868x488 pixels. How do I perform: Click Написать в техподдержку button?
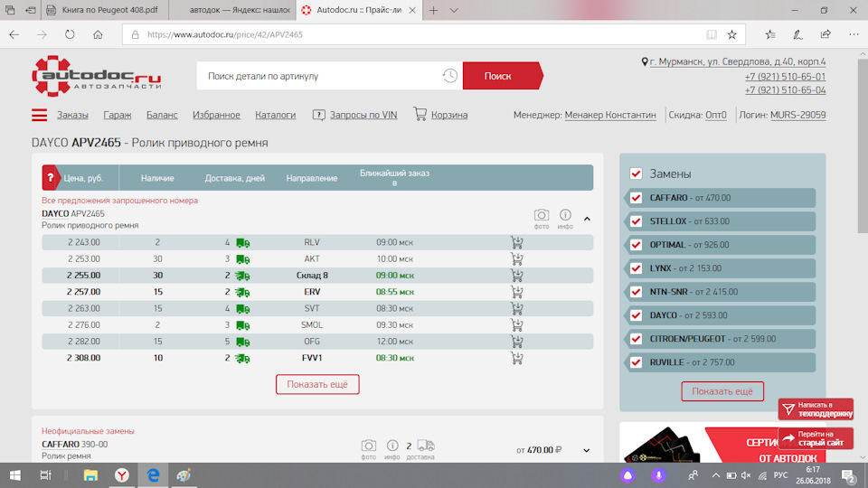click(x=816, y=408)
